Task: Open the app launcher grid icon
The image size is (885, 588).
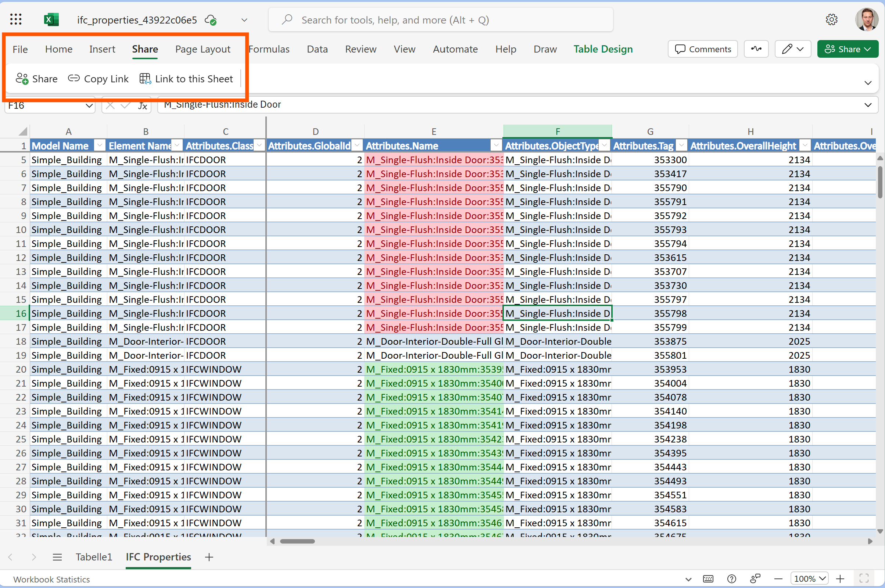Action: point(16,19)
